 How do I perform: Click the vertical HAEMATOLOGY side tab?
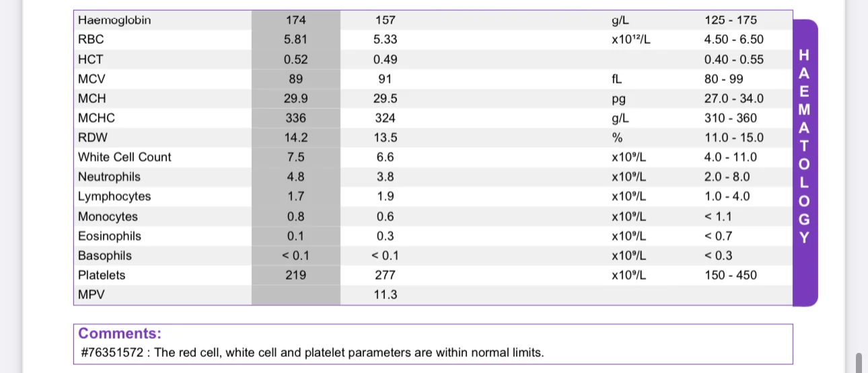point(805,163)
